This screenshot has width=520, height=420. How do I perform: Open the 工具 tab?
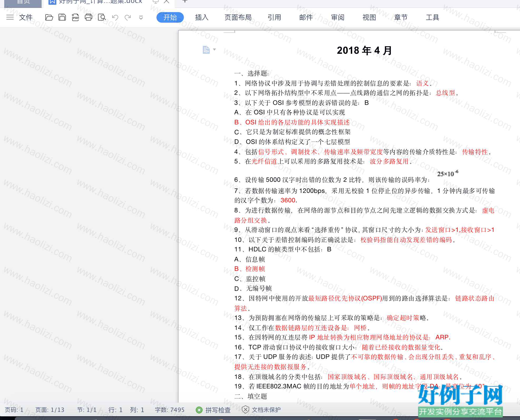click(433, 17)
